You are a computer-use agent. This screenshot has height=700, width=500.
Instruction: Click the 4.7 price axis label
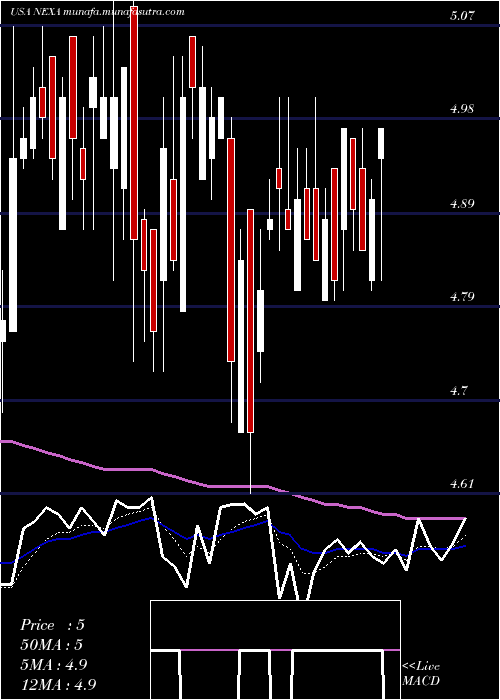(x=459, y=391)
